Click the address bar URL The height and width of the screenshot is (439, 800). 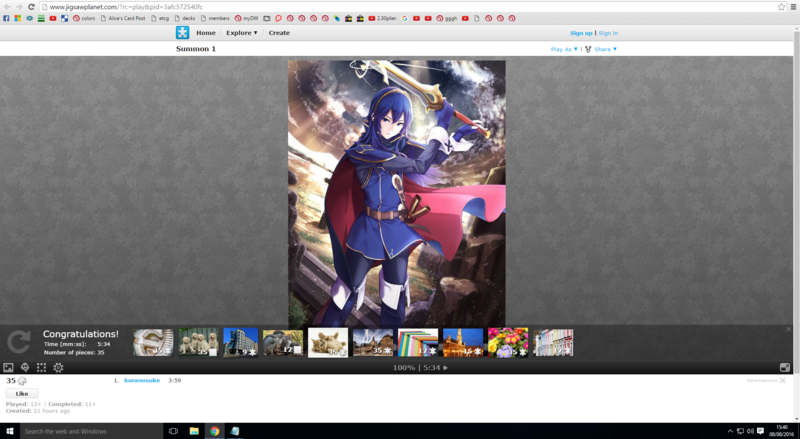coord(126,7)
